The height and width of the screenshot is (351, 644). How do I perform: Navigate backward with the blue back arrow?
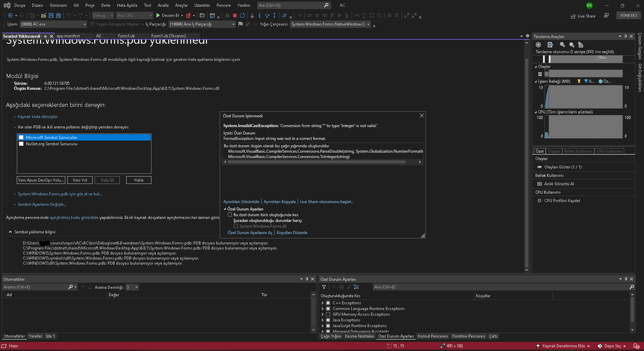(x=10, y=15)
